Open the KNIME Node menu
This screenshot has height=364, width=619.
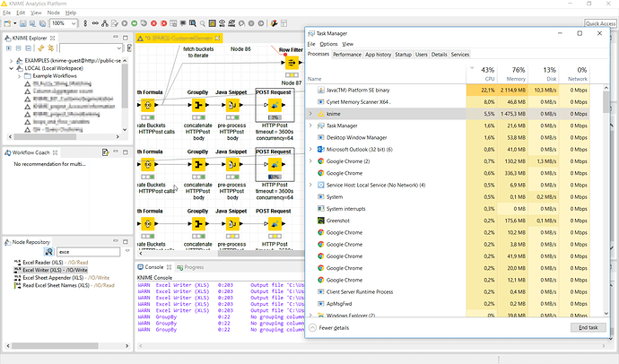(x=53, y=13)
